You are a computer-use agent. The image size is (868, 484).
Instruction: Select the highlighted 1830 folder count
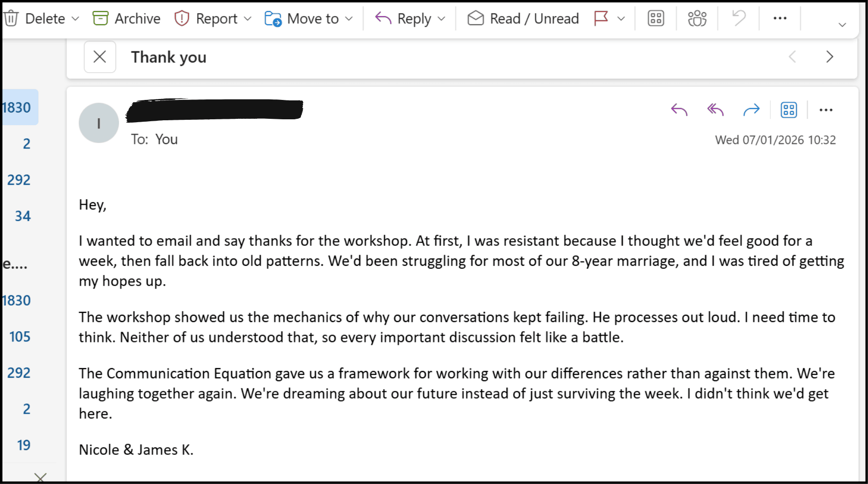(x=17, y=107)
